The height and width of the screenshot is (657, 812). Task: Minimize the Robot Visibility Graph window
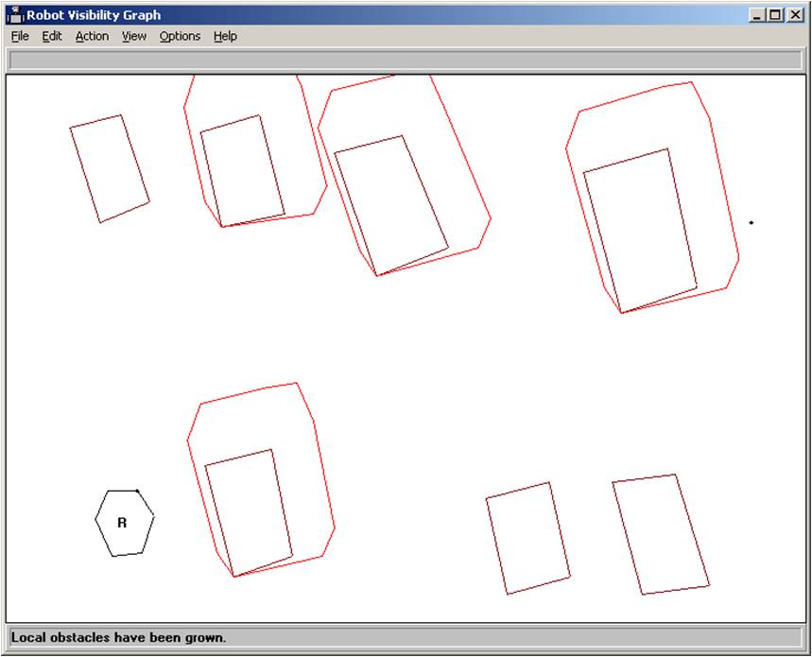click(x=757, y=15)
